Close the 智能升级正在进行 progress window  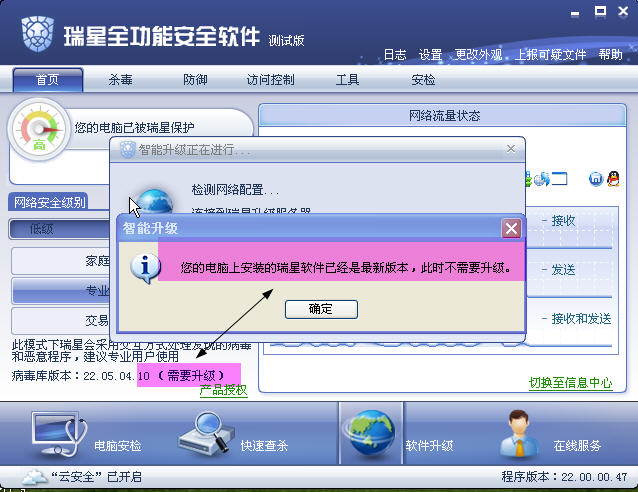click(x=511, y=149)
